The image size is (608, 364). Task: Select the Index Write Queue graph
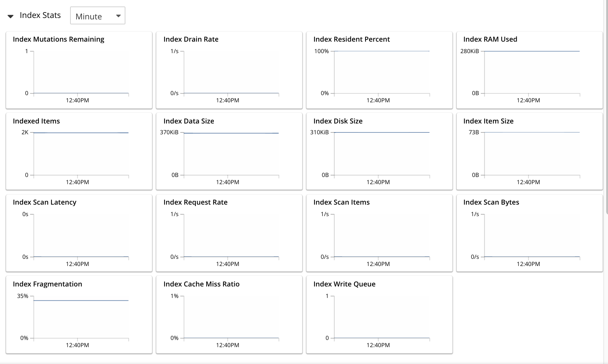pos(379,315)
